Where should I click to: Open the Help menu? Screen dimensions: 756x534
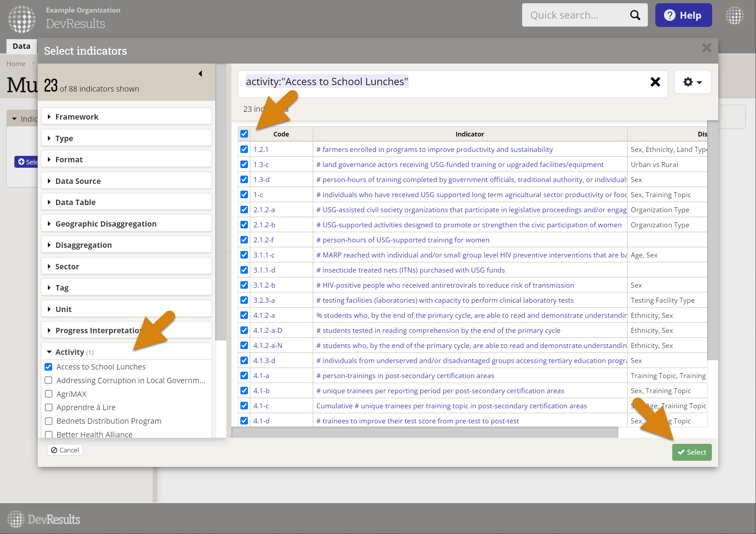683,15
